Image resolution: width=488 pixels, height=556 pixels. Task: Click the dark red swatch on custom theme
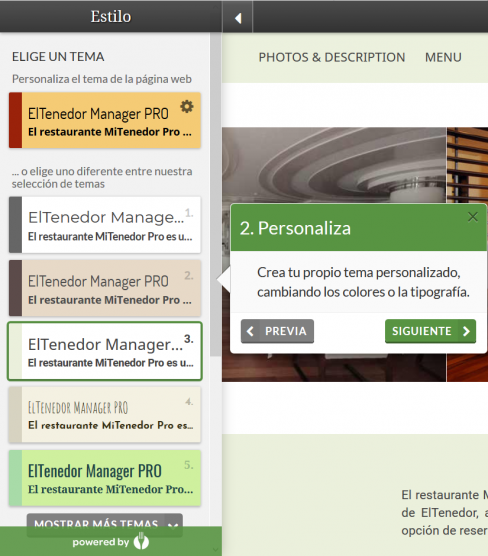pyautogui.click(x=16, y=120)
